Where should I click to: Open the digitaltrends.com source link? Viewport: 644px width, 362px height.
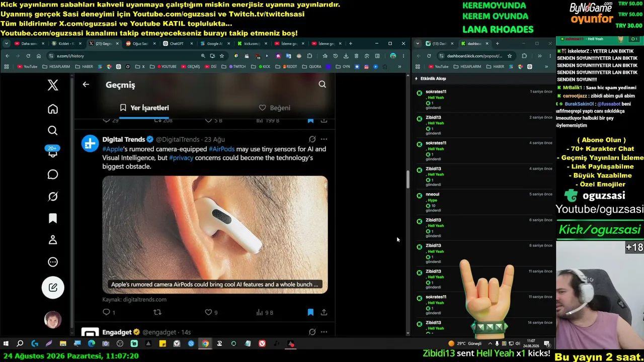pos(134,300)
